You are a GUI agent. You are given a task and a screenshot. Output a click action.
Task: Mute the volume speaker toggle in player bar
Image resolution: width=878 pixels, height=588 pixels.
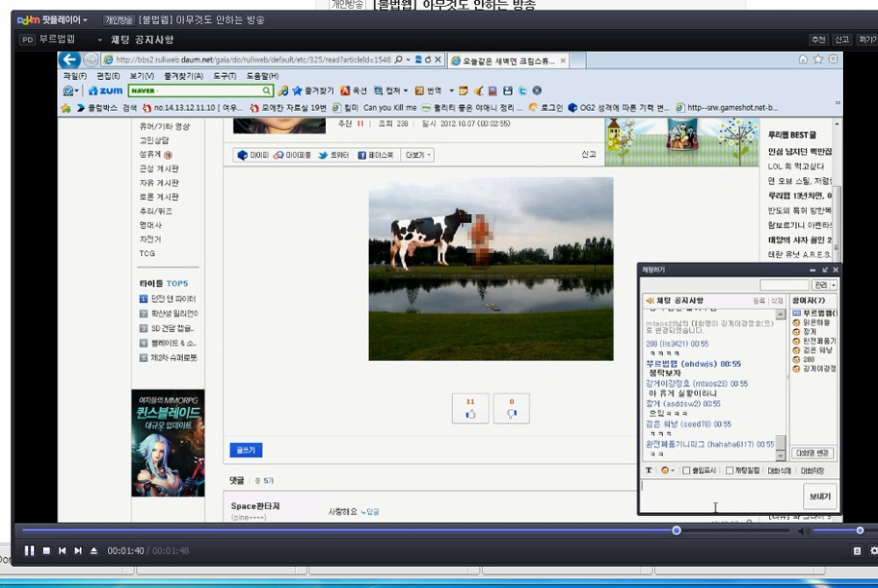802,530
